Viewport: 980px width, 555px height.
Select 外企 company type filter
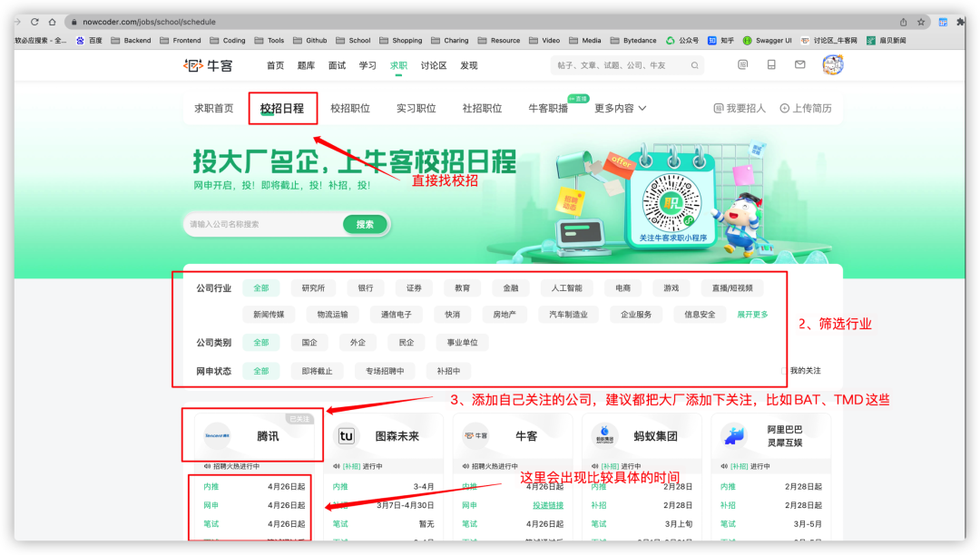click(358, 343)
